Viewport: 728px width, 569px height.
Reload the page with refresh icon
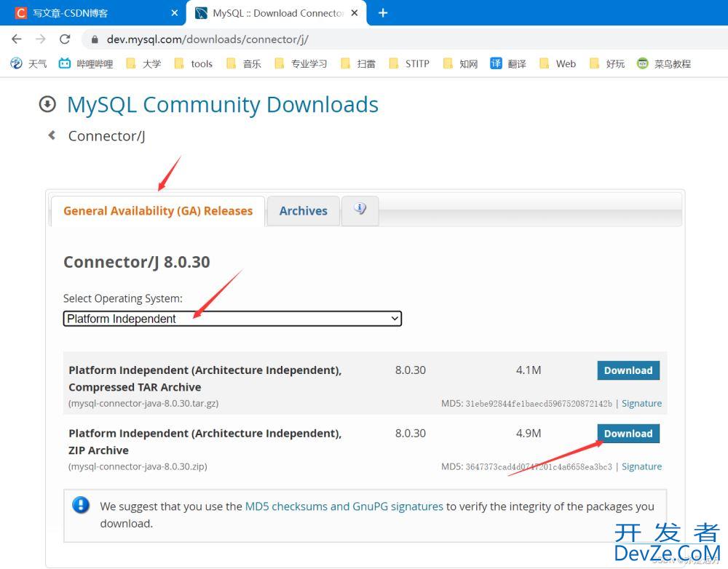[x=65, y=39]
